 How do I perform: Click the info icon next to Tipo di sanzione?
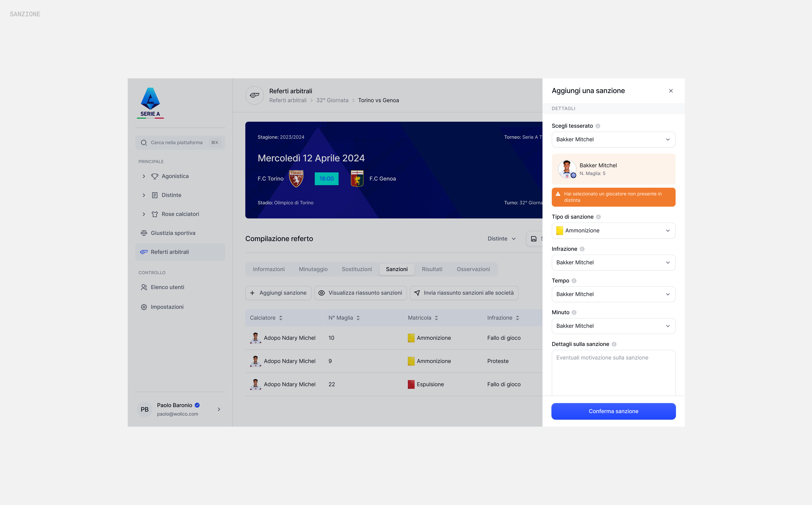[599, 217]
